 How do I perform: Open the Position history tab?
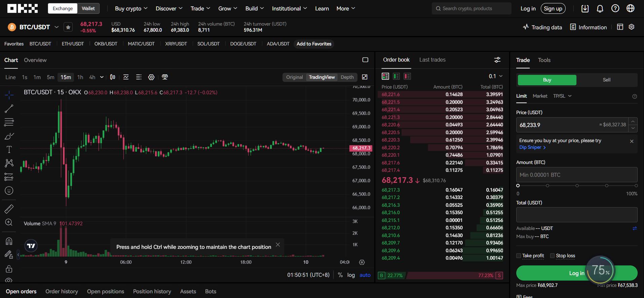point(152,291)
